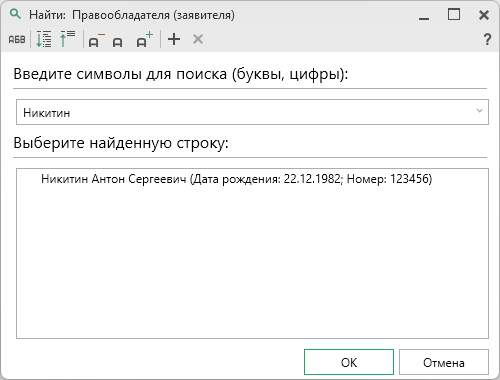Click the green magnifier icon in the title bar
This screenshot has height=380, width=500.
pos(15,14)
